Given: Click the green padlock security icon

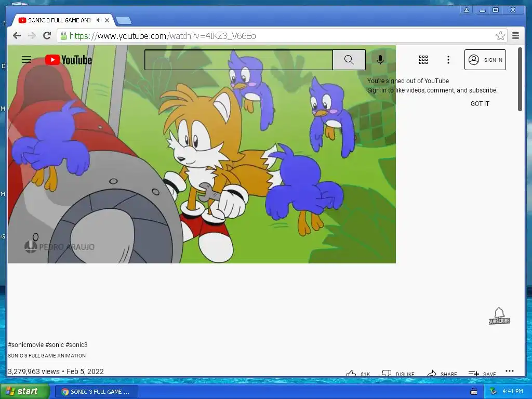Looking at the screenshot, I should click(63, 36).
